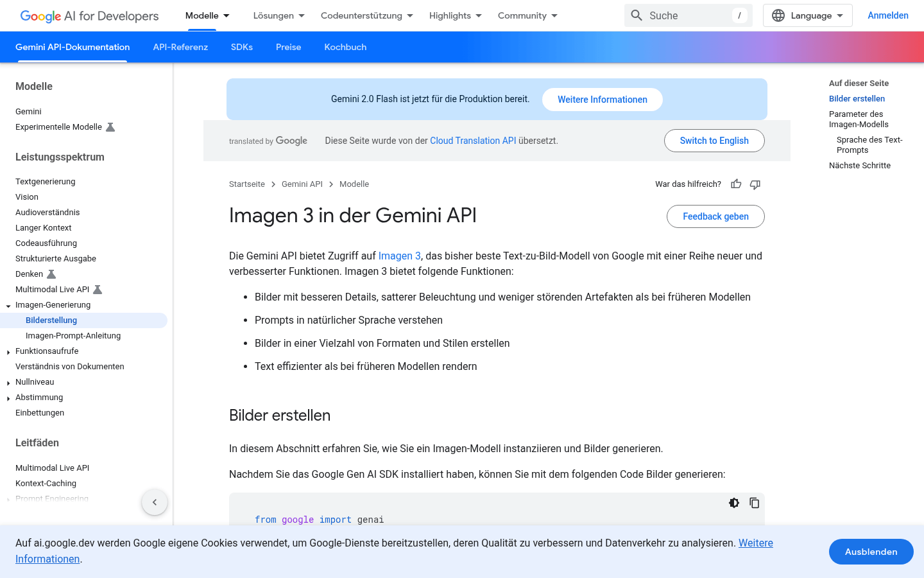Open Vision sidebar item
The width and height of the screenshot is (924, 578).
pyautogui.click(x=27, y=197)
